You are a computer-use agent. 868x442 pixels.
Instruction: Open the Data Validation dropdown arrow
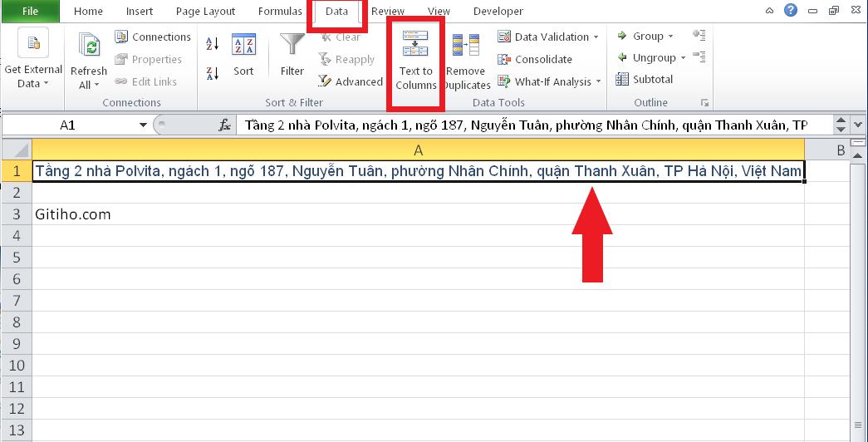click(x=596, y=37)
